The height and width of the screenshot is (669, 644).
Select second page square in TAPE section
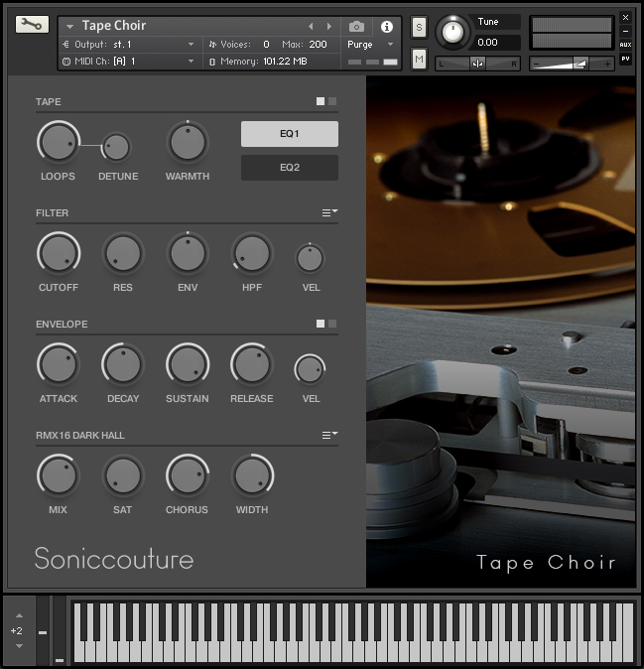click(332, 101)
